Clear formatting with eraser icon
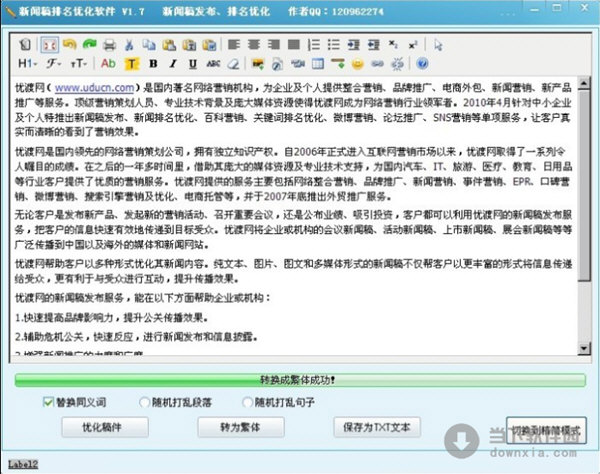This screenshot has width=600, height=474. (x=233, y=64)
